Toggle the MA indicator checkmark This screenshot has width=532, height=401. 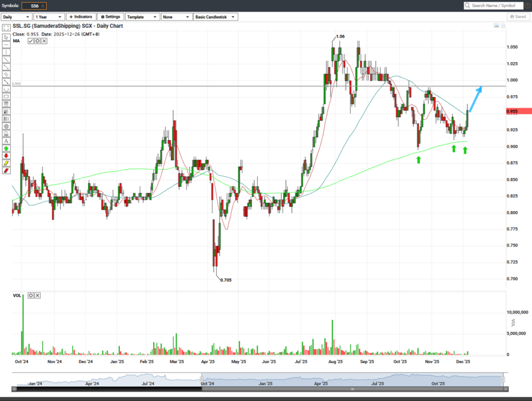click(31, 41)
